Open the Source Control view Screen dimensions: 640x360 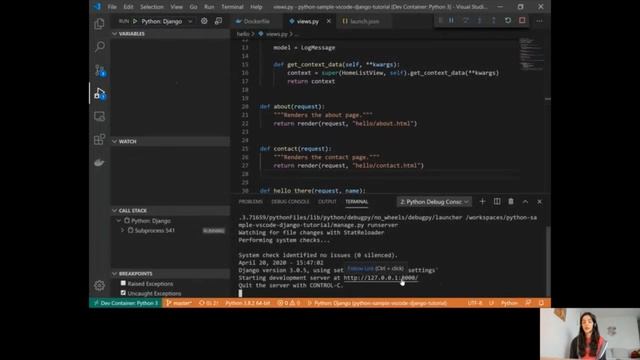(99, 70)
